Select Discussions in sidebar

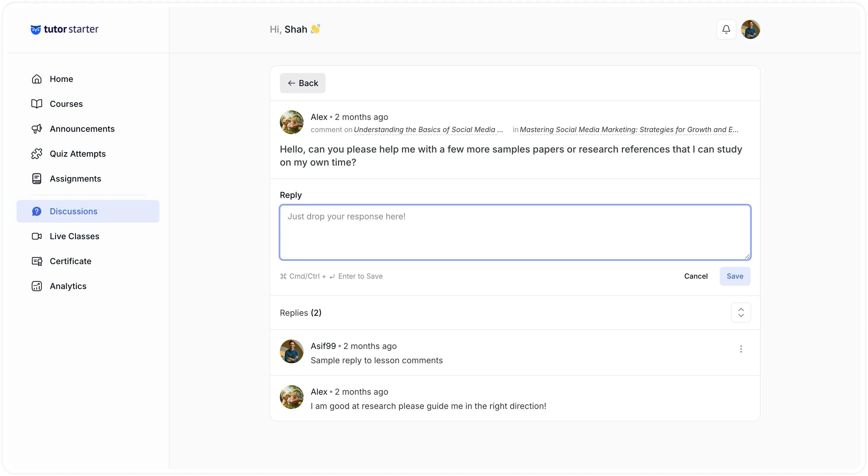tap(88, 212)
